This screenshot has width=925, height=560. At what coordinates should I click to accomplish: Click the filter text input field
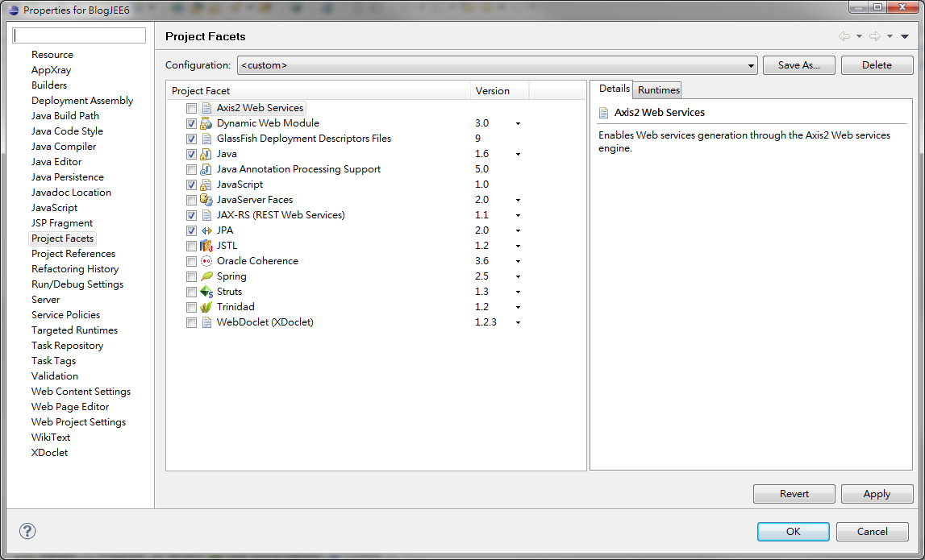79,35
